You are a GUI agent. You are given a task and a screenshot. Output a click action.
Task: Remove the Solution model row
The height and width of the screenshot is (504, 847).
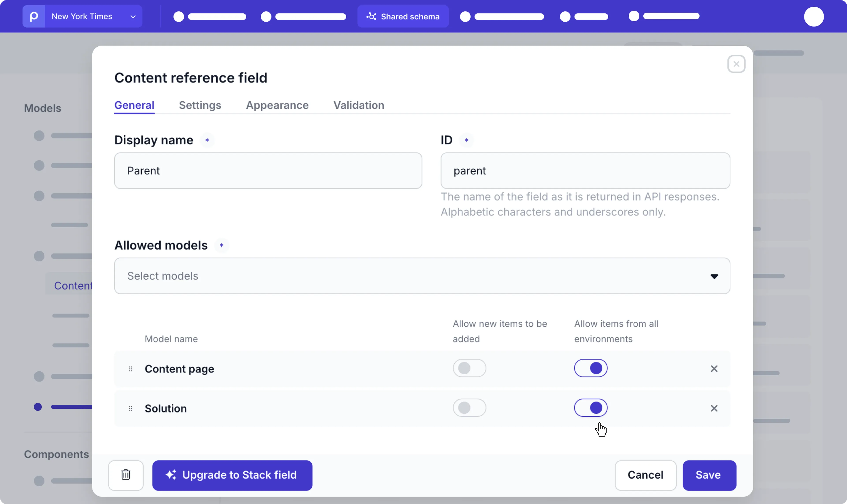[714, 408]
